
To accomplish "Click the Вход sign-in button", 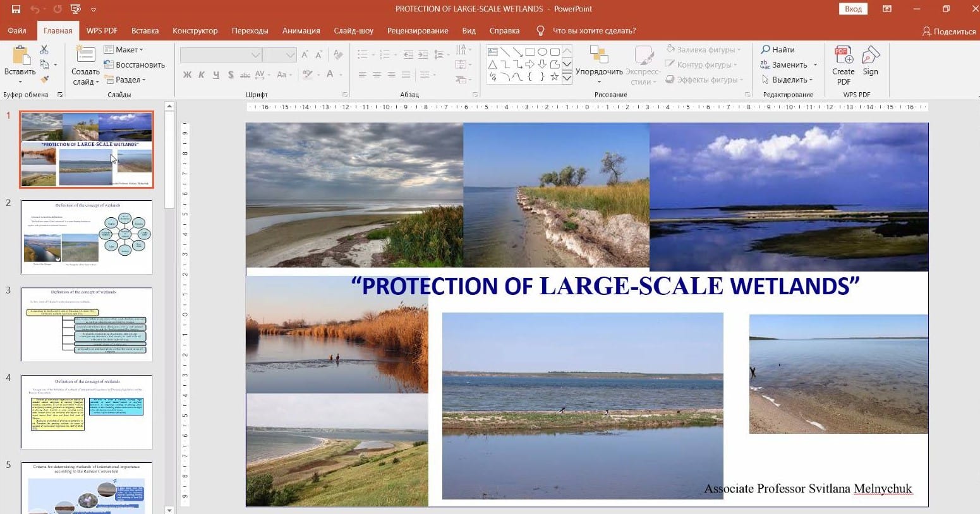I will coord(853,9).
